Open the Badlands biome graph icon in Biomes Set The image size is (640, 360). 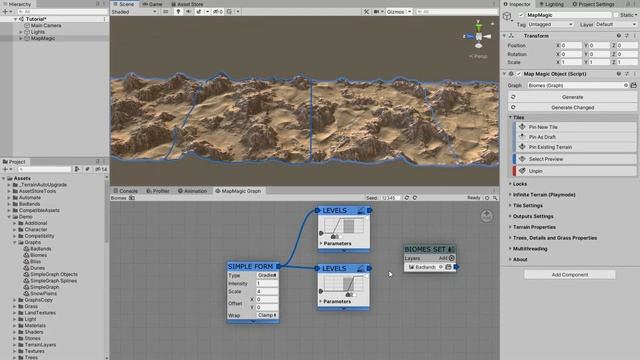pos(448,267)
